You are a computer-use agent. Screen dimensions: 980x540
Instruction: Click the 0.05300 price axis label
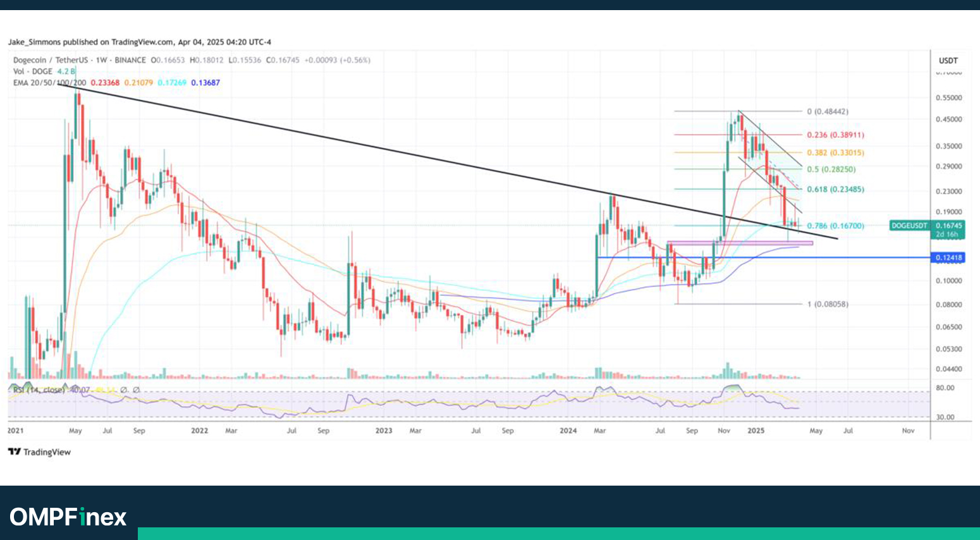coord(948,349)
